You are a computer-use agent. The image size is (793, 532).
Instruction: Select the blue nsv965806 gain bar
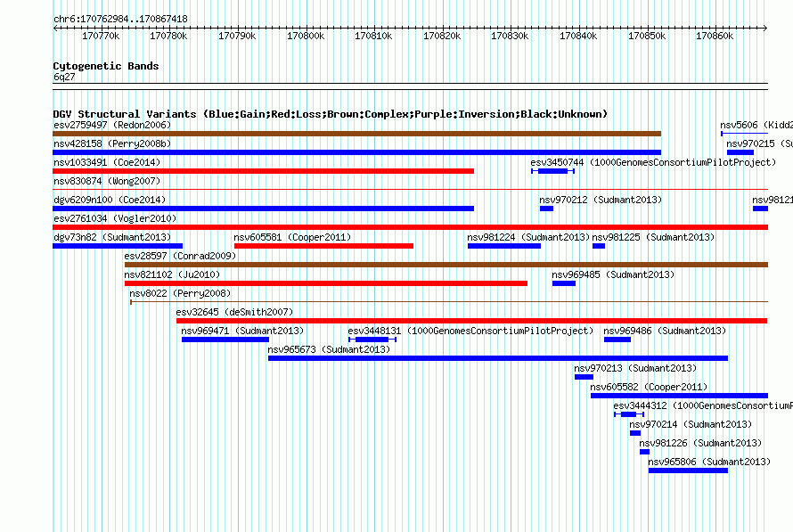689,471
